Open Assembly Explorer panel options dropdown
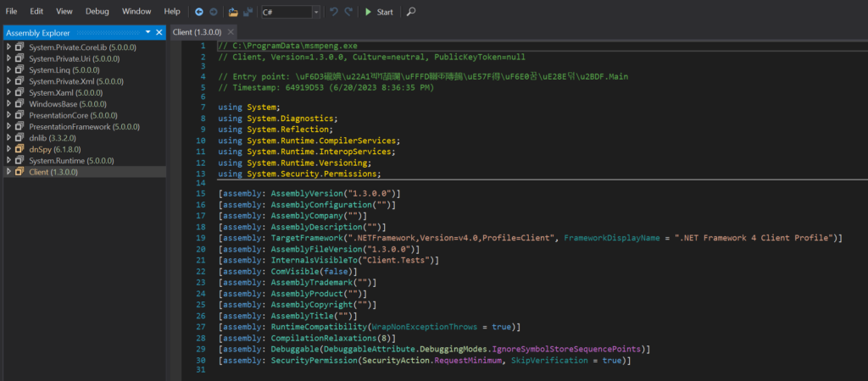The height and width of the screenshot is (381, 868). [147, 33]
